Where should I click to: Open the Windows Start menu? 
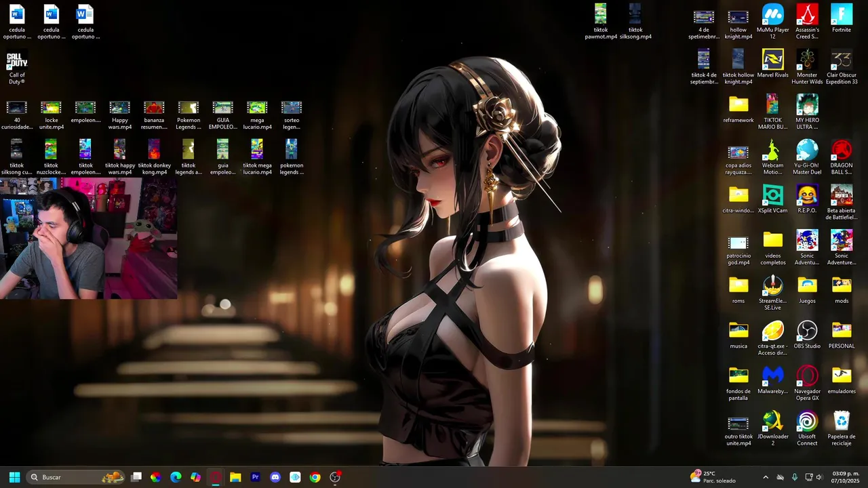(14, 477)
